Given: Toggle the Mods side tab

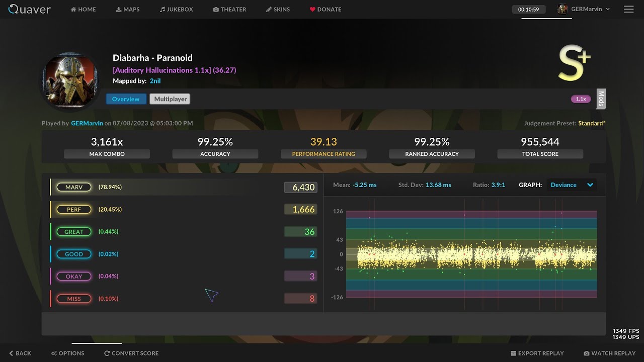Looking at the screenshot, I should (x=601, y=99).
